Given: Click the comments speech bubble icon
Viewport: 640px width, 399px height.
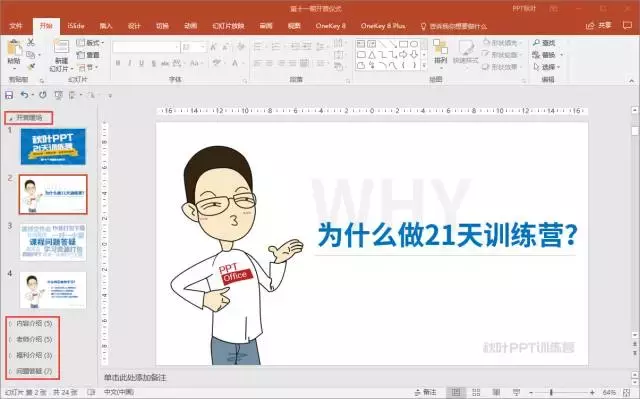Looking at the screenshot, I should [x=627, y=25].
